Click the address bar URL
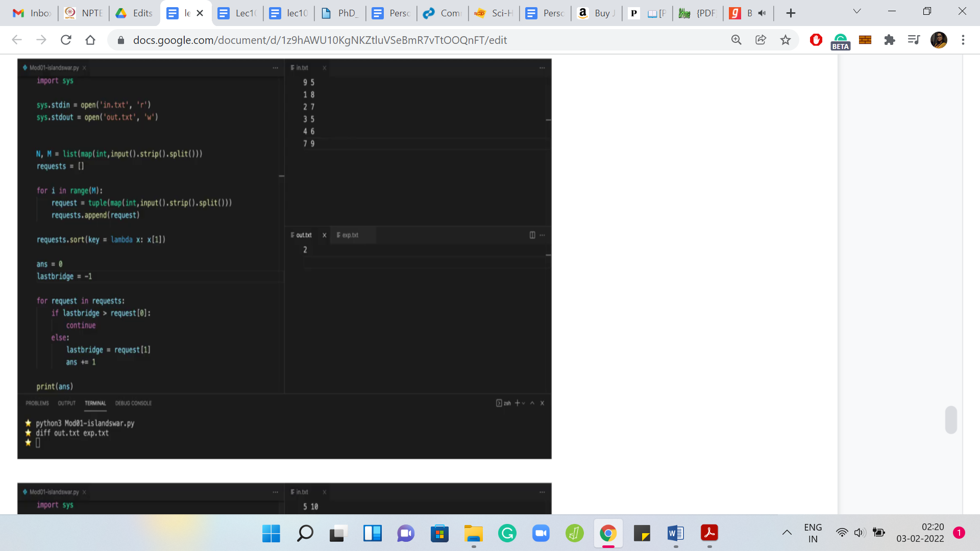 click(x=320, y=40)
